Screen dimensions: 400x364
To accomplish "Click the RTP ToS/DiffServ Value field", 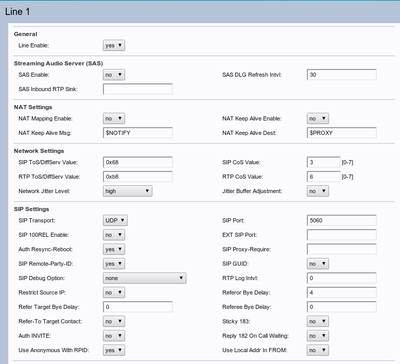I will pyautogui.click(x=138, y=177).
